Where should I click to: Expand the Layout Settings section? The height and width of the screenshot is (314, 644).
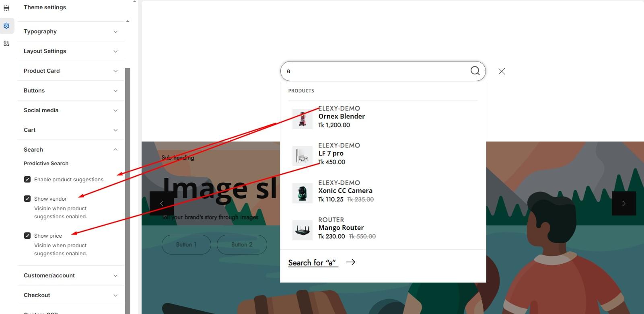[71, 51]
